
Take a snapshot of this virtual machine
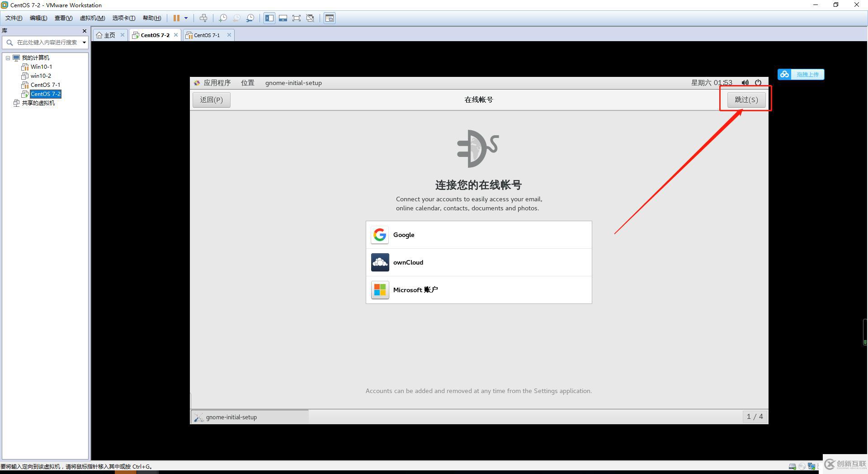coord(223,18)
